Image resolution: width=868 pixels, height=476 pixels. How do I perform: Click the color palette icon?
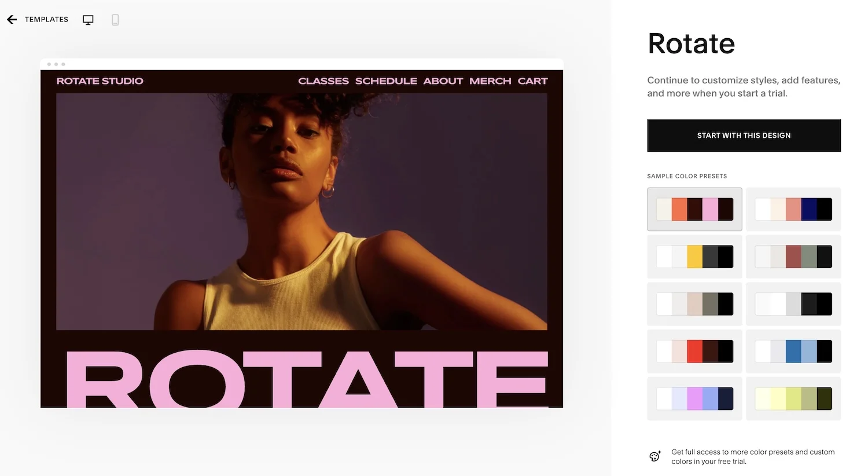point(655,456)
